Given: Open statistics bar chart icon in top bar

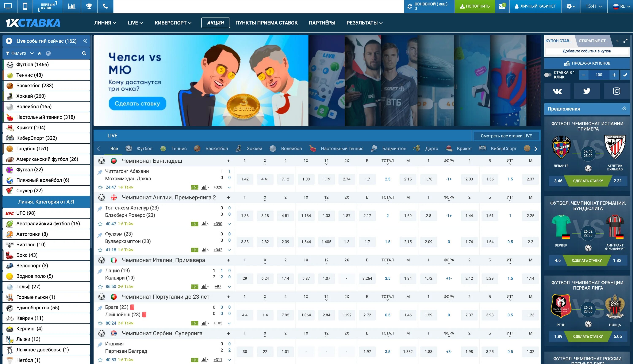Looking at the screenshot, I should (72, 6).
